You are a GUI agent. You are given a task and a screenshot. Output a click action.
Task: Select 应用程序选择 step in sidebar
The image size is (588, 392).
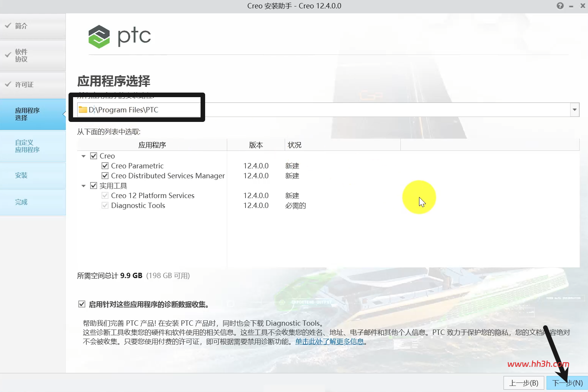pos(33,114)
